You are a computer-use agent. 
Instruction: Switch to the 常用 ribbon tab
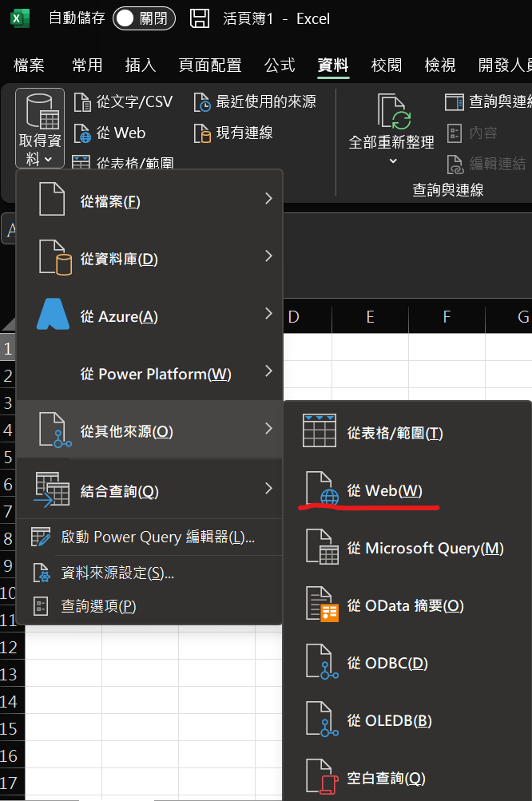click(x=87, y=65)
